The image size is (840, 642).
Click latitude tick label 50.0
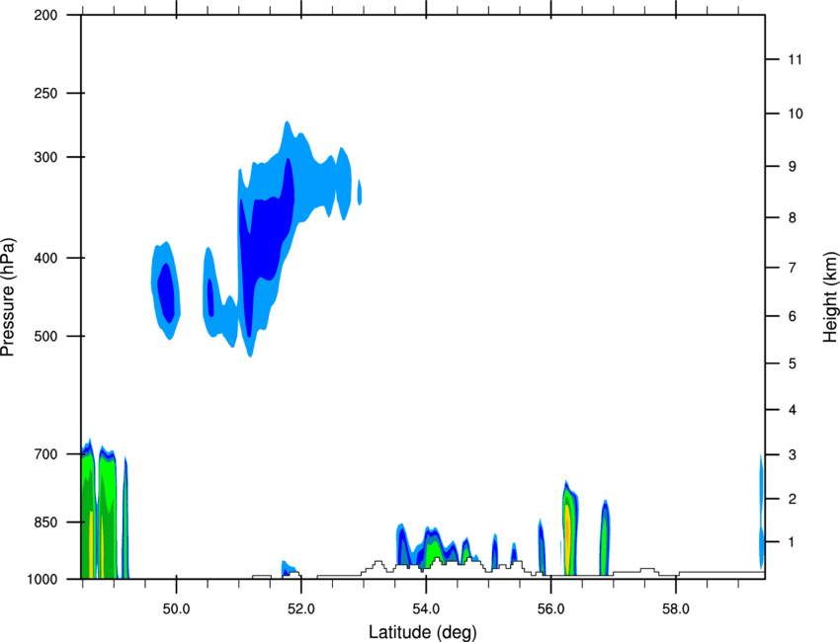(x=176, y=609)
